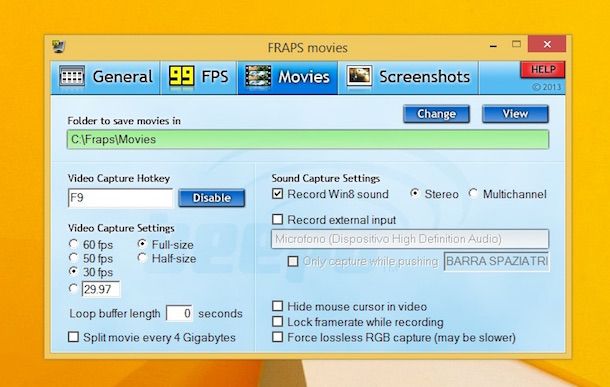Close the FRAPS movies window
The height and width of the screenshot is (387, 610).
click(x=547, y=44)
